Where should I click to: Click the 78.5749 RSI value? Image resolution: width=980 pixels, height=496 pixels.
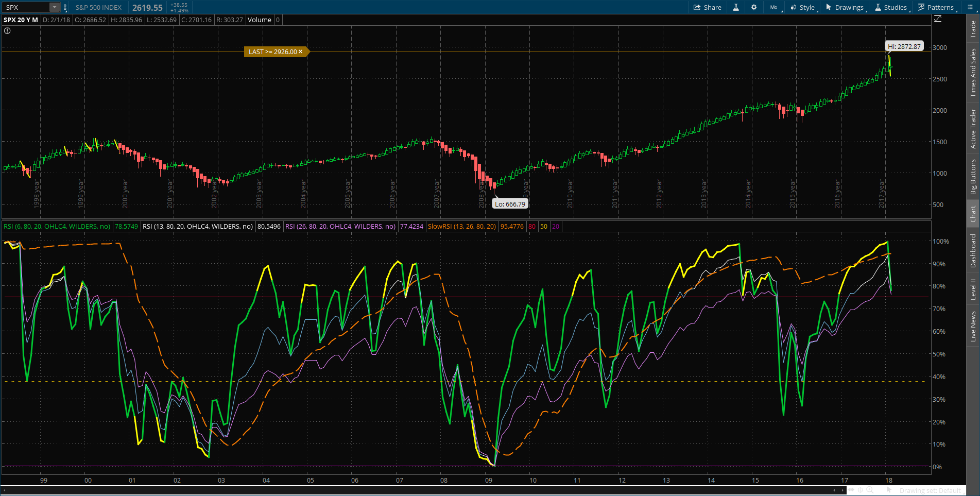[x=126, y=226]
